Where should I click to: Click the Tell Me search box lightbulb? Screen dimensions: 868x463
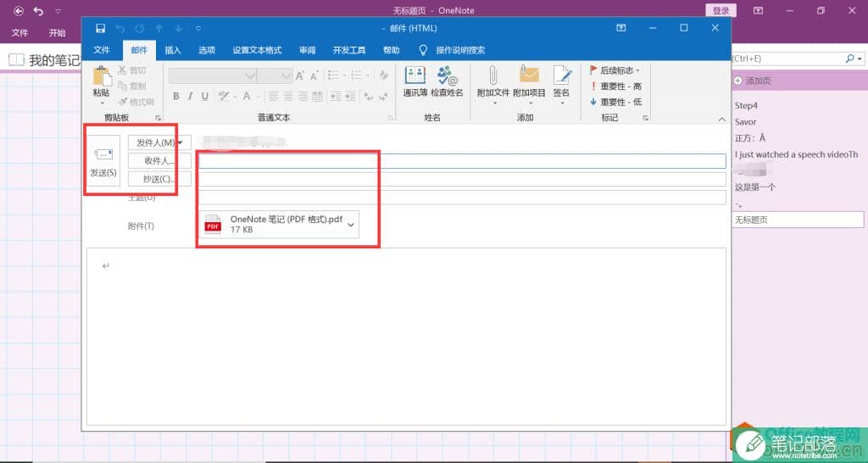[x=423, y=50]
